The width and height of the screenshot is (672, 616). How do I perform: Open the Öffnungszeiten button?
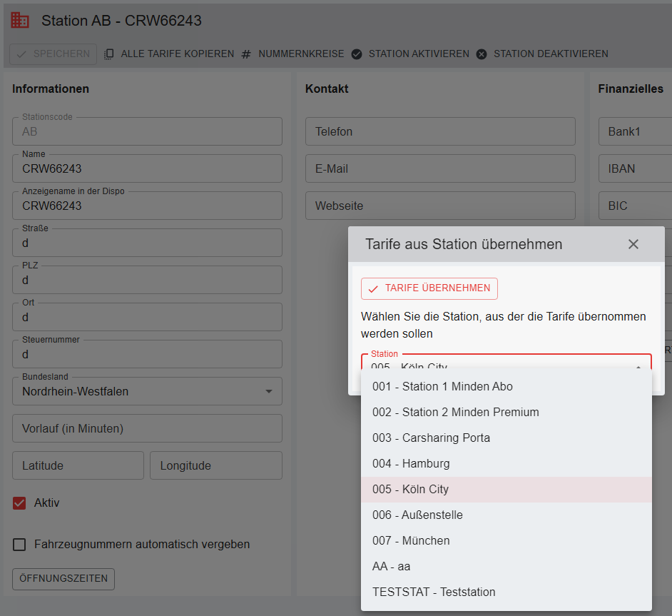63,579
